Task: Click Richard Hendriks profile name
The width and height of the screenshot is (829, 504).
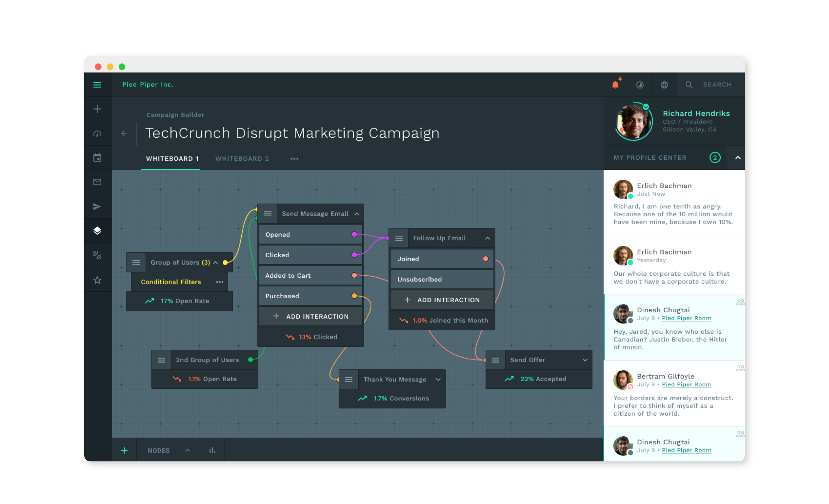Action: (x=696, y=113)
